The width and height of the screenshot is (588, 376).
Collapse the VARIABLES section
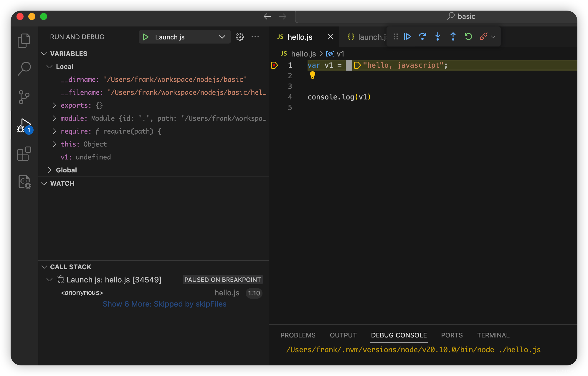pos(44,54)
